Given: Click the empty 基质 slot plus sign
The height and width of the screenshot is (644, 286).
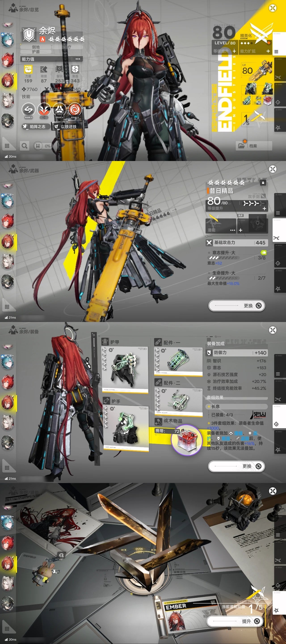Looking at the screenshot, I should 241,230.
